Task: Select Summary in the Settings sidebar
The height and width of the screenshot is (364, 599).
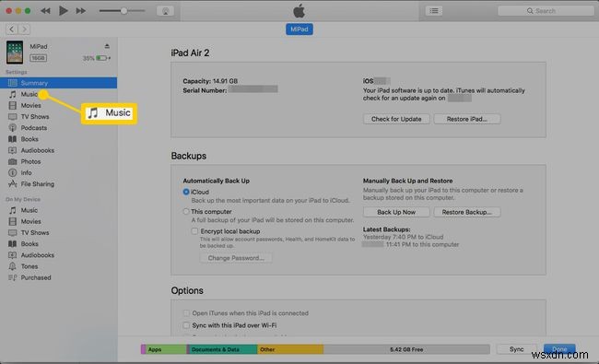Action: (58, 83)
